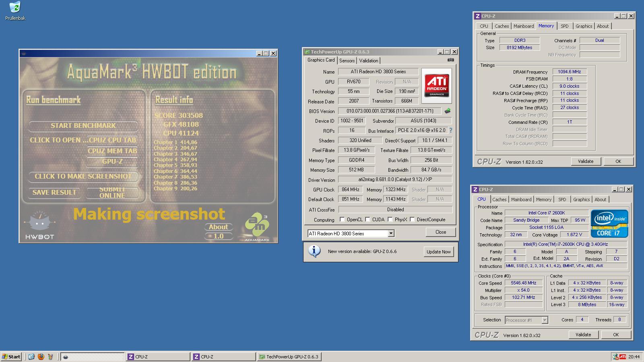Open the Processor #1 selection dropdown
The width and height of the screenshot is (644, 362).
[x=545, y=320]
